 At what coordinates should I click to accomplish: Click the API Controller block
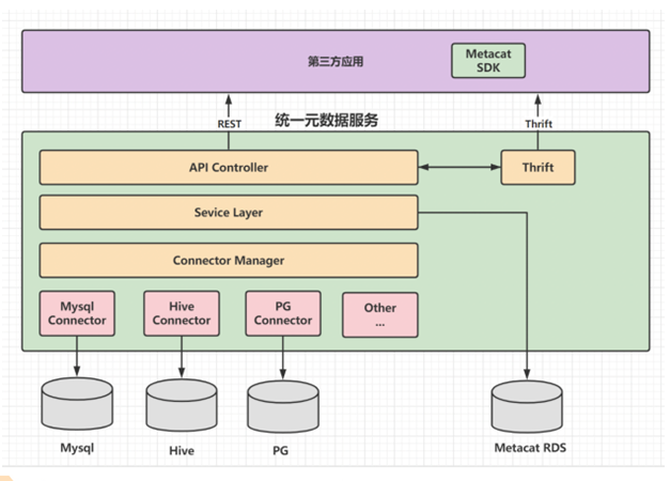(228, 168)
